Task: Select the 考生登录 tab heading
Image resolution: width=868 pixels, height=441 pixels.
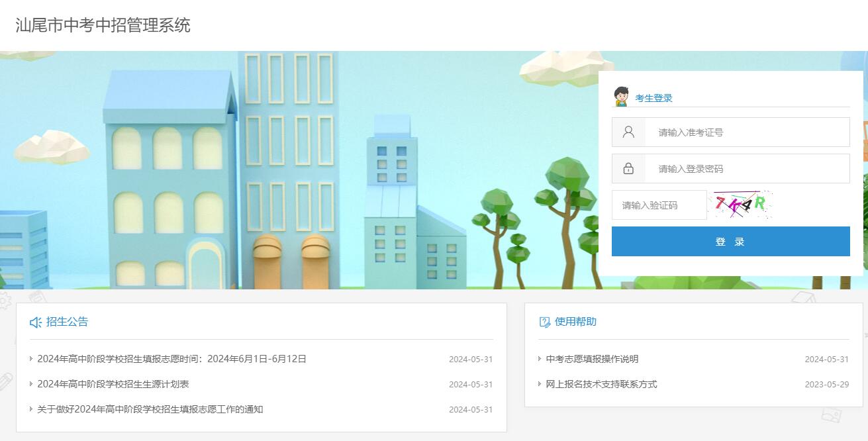Action: pyautogui.click(x=653, y=98)
